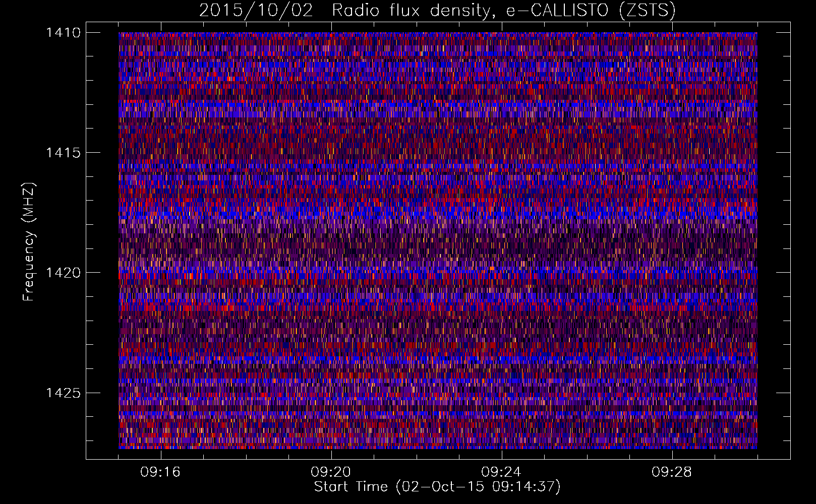Click the 09:20 time tick label
Viewport: 816px width, 504px height.
click(x=331, y=472)
